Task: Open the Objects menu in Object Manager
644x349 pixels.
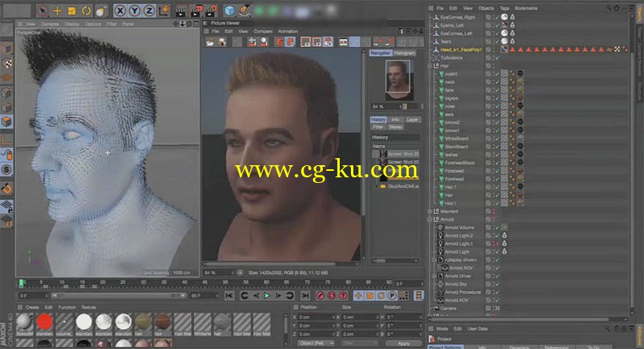Action: pyautogui.click(x=486, y=8)
